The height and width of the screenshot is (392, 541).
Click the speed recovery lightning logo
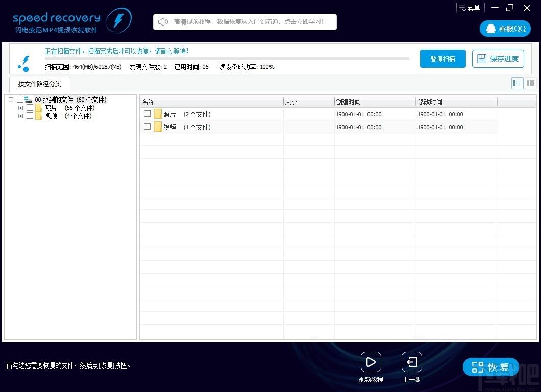[x=119, y=20]
